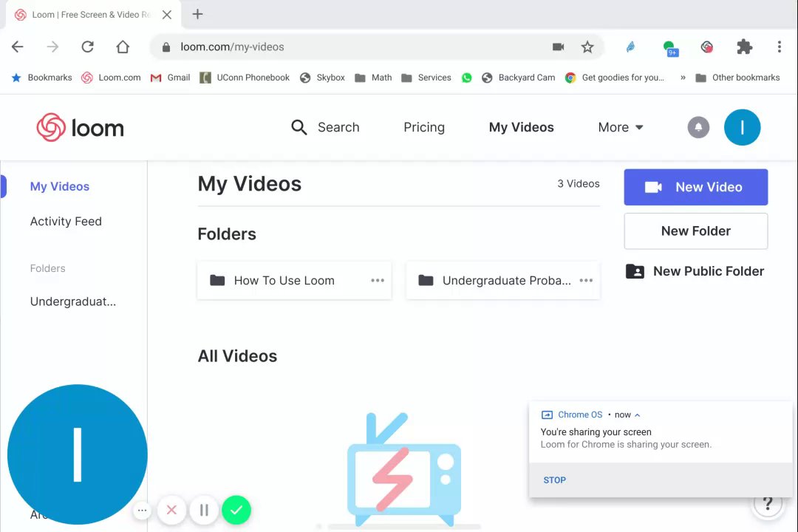Open the user avatar in the header
798x532 pixels.
742,127
